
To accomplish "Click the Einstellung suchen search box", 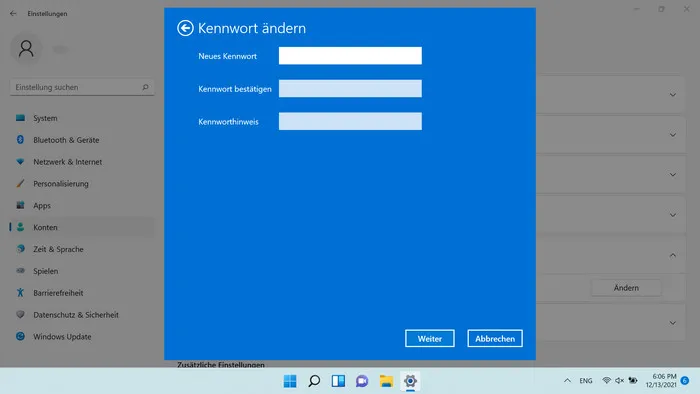I will pyautogui.click(x=82, y=87).
